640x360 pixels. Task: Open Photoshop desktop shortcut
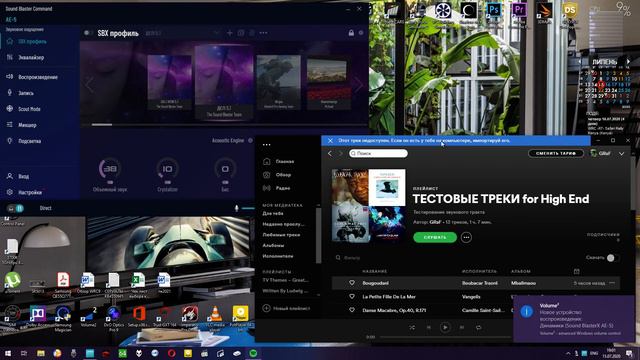(x=493, y=10)
